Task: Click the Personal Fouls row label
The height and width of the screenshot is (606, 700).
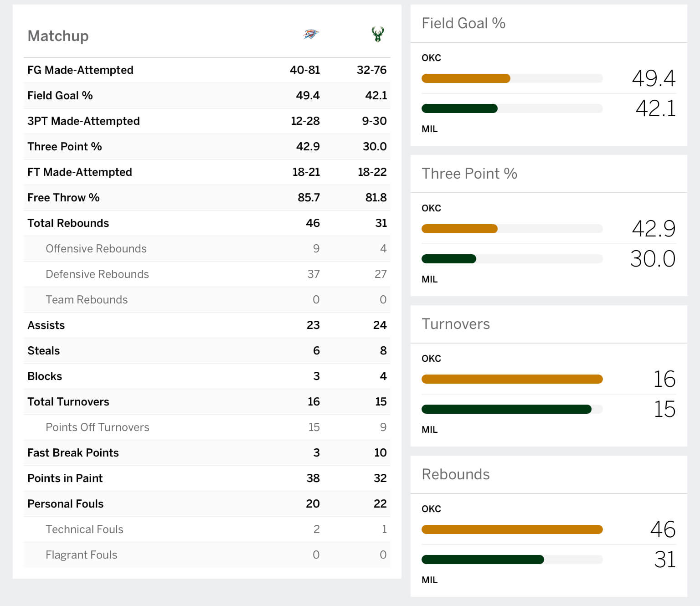Action: [x=65, y=504]
